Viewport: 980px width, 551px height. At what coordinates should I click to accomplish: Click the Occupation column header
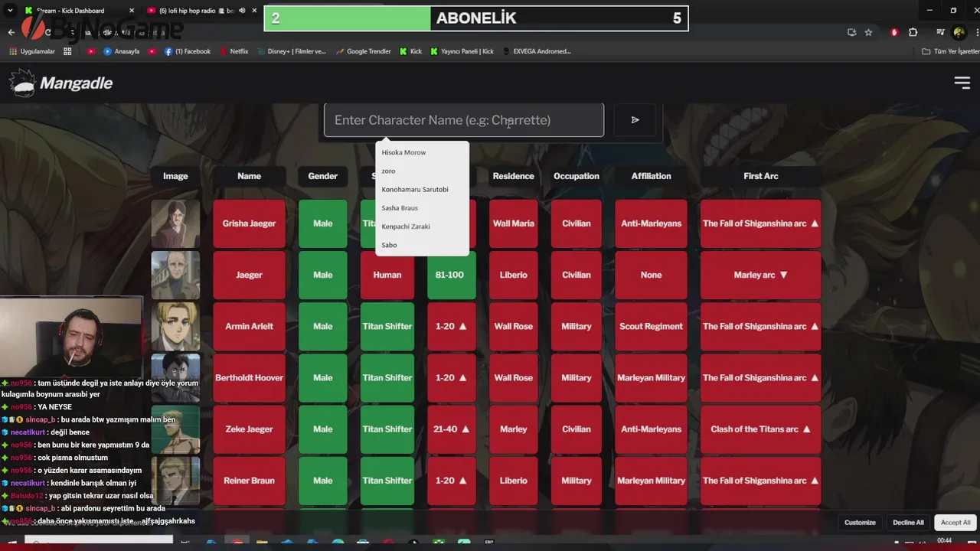[577, 176]
